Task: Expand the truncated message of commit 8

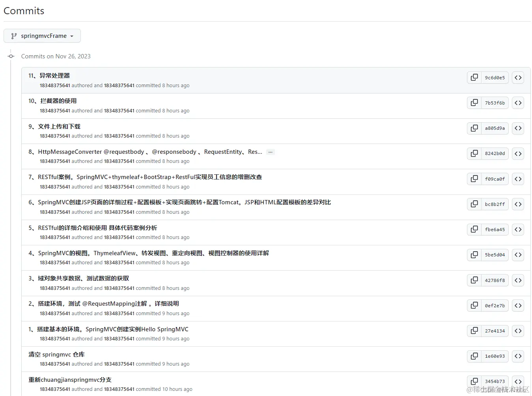Action: 270,152
